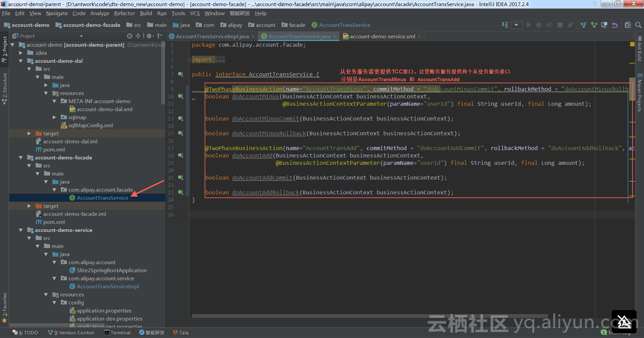Click the VCS Update Project icon

(x=583, y=25)
